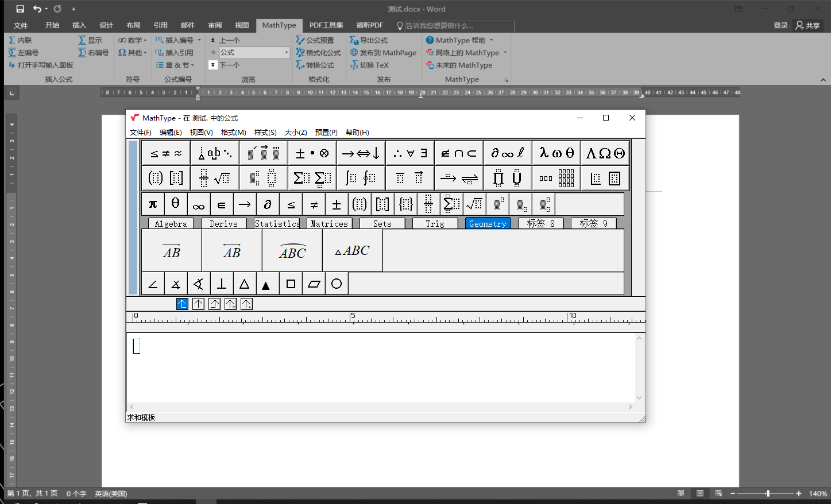Select the highlighted first tab-stop alignment
This screenshot has width=831, height=504.
(x=182, y=304)
